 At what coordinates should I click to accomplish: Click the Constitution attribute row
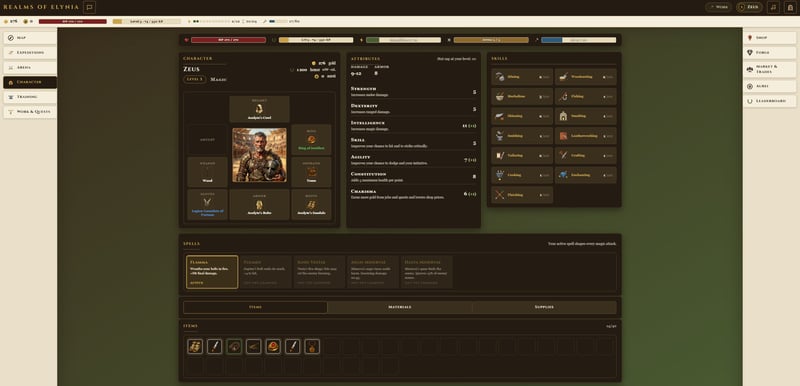coord(414,176)
